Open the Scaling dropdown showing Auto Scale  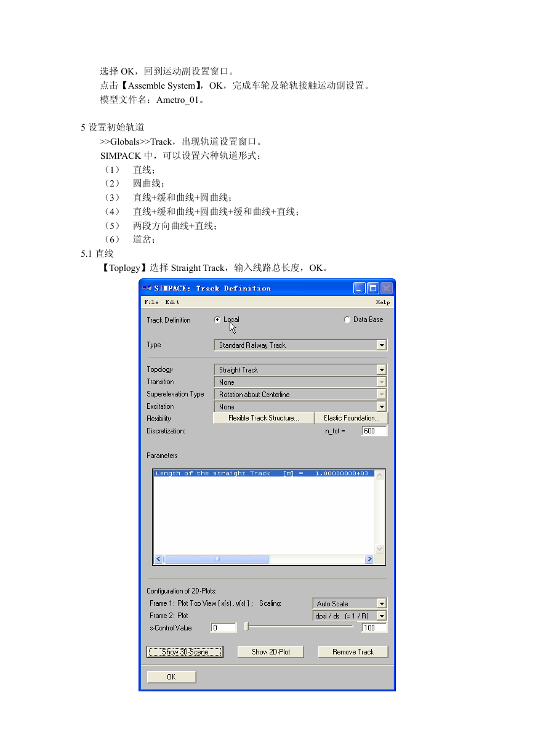point(350,604)
